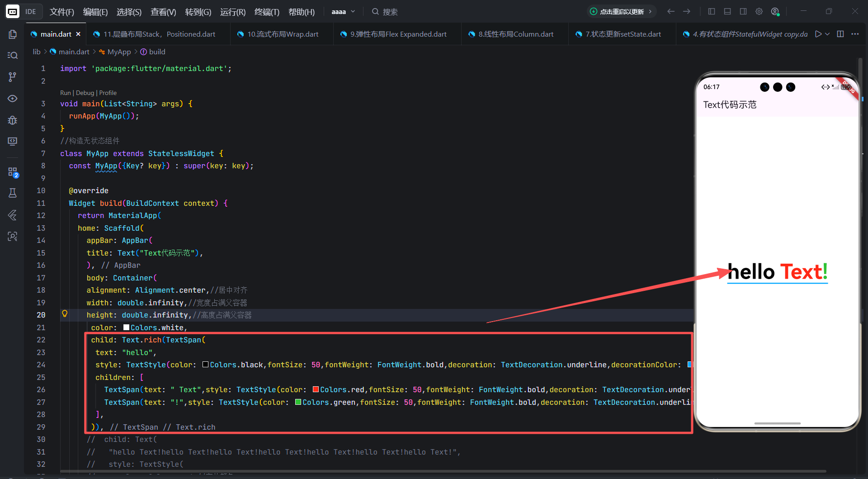
Task: Click the Colors.red color swatch
Action: coord(316,389)
